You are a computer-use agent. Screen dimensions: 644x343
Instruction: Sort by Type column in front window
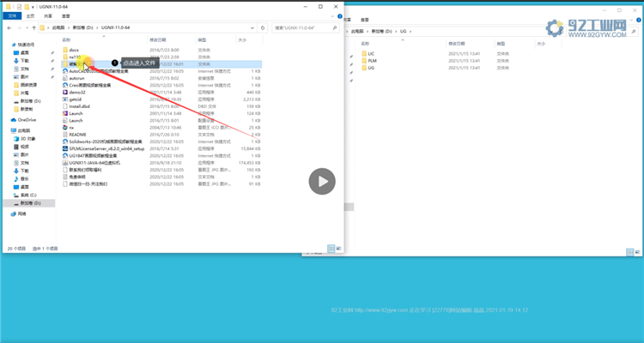pyautogui.click(x=202, y=39)
